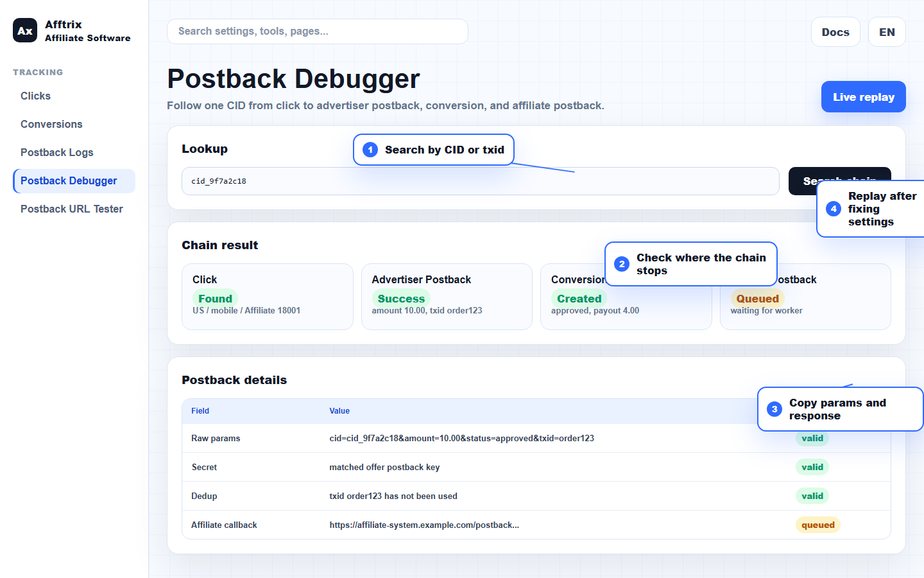The image size is (924, 578).
Task: Select the Click chain result card
Action: click(268, 297)
